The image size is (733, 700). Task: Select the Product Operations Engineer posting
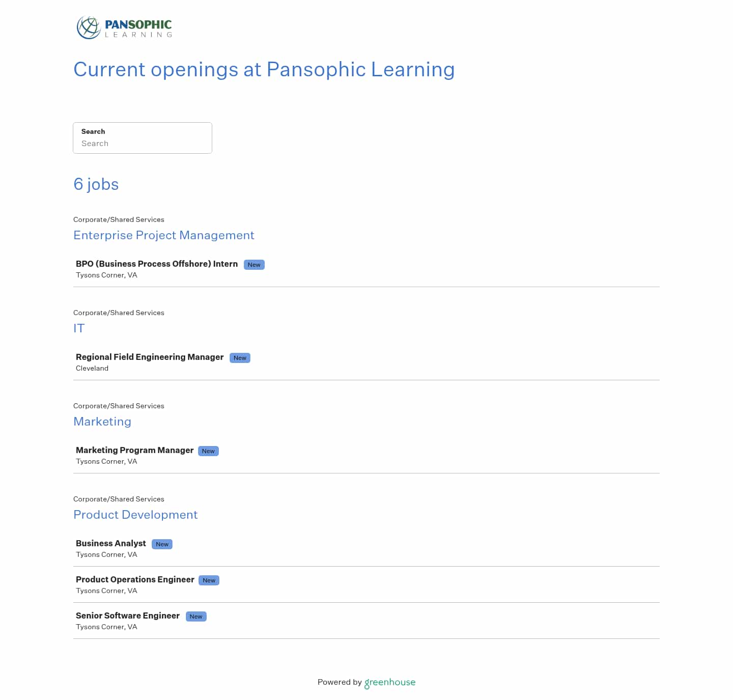(134, 579)
